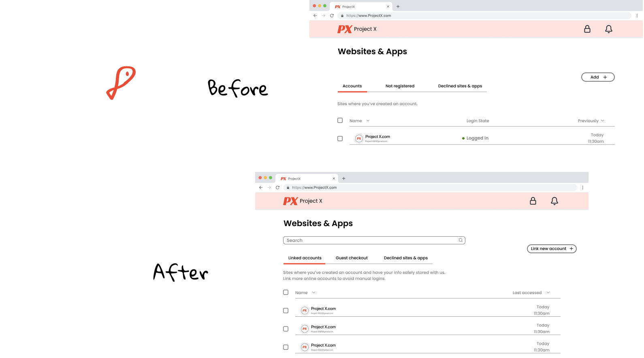
Task: Click the search magnifier icon in search field
Action: point(461,240)
